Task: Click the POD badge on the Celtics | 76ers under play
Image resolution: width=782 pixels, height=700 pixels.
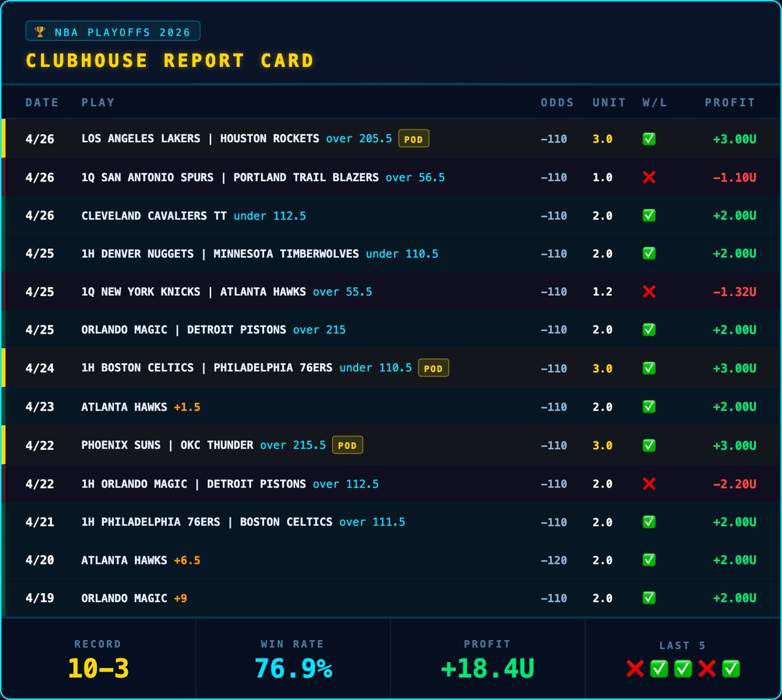Action: point(433,368)
